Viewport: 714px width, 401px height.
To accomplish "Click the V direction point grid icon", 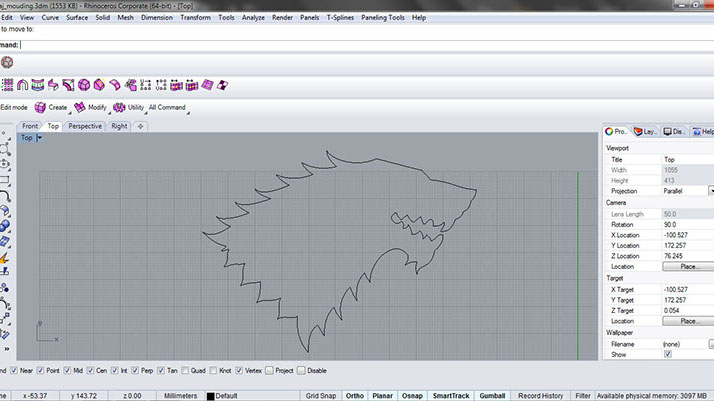I will coord(161,85).
